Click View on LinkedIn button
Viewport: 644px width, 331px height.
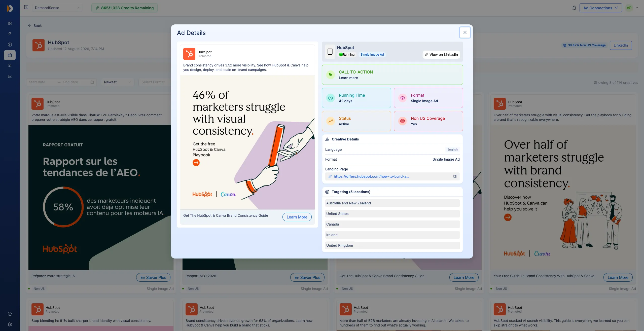pyautogui.click(x=441, y=55)
